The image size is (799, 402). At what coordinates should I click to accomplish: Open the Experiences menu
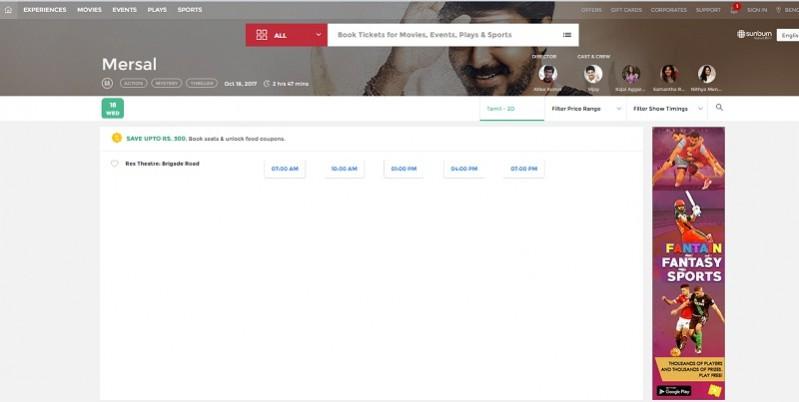point(45,10)
